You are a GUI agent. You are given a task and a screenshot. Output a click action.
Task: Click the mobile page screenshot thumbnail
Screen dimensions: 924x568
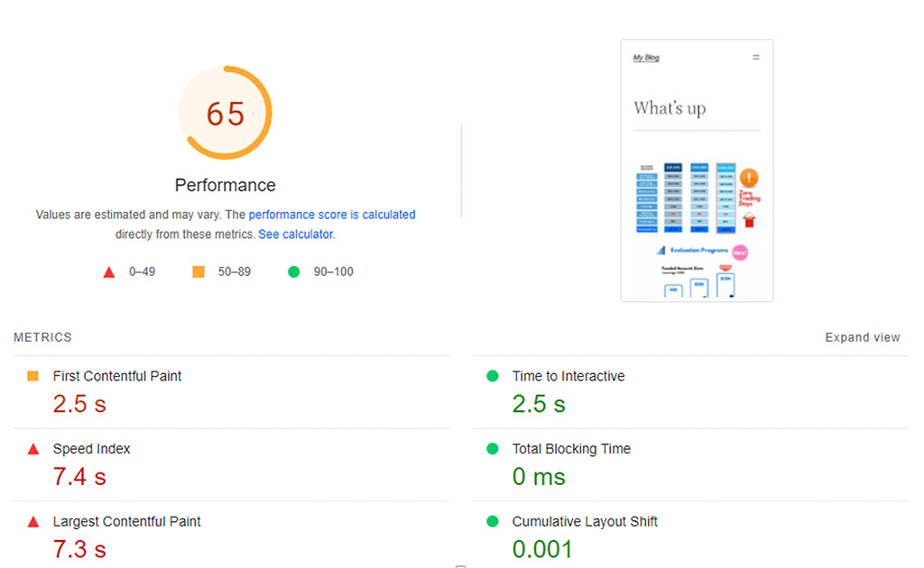point(697,170)
